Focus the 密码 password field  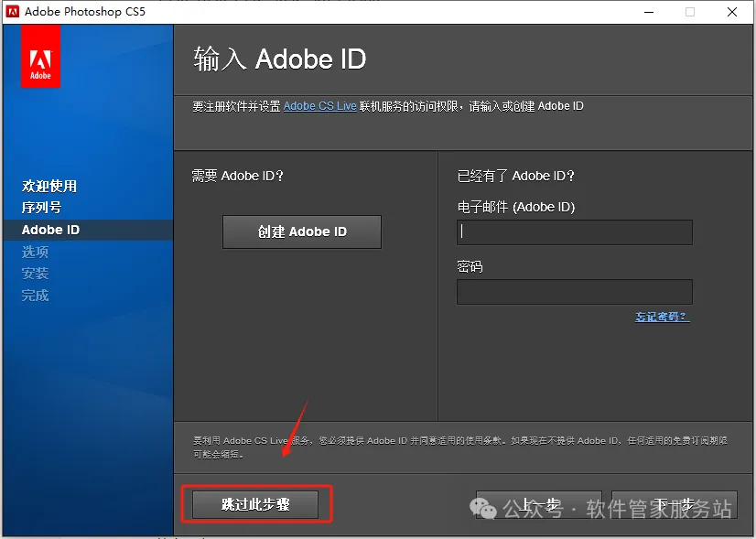[574, 292]
